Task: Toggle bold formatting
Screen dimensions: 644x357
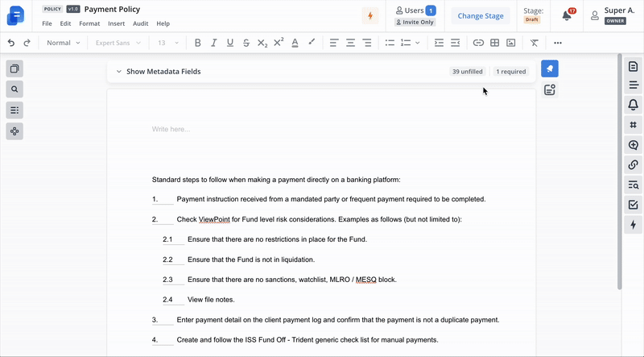Action: (197, 43)
